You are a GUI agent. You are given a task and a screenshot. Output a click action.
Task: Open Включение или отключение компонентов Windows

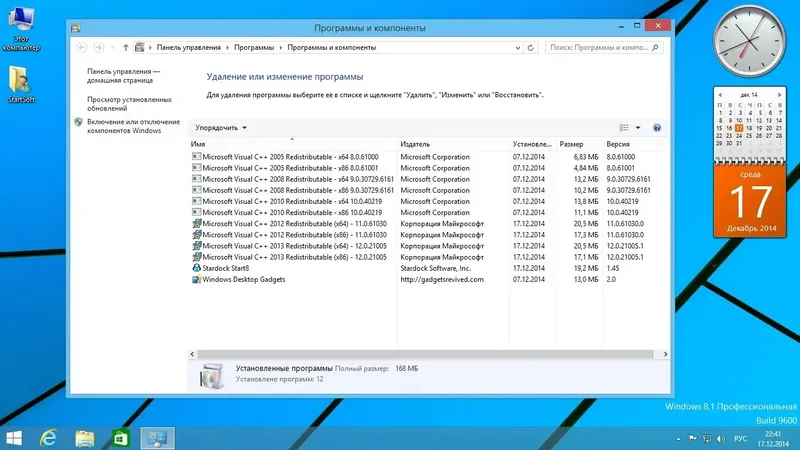tap(133, 126)
